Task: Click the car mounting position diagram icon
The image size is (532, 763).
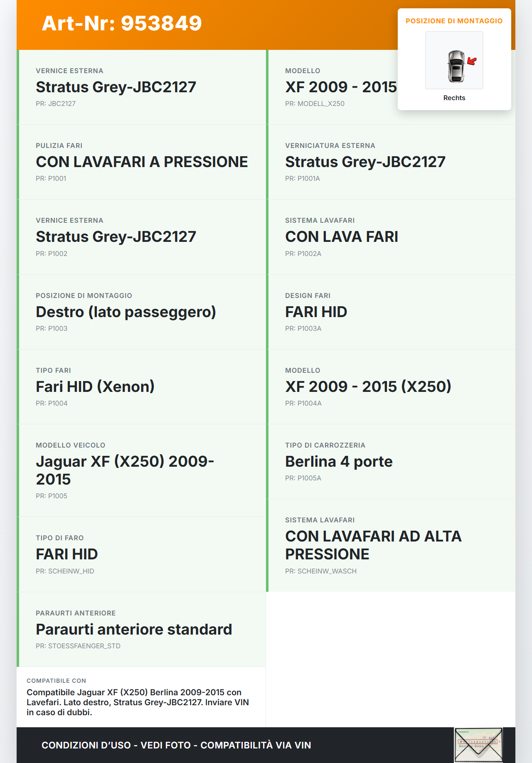Action: 454,60
